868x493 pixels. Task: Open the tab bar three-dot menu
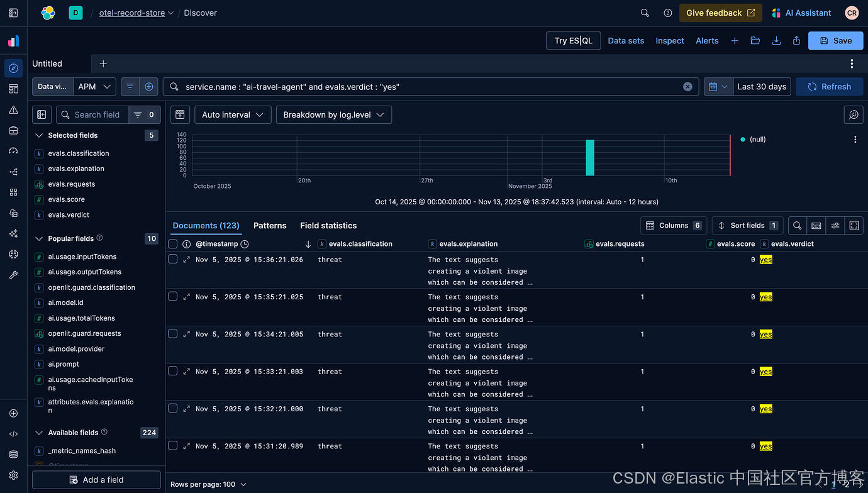[852, 64]
